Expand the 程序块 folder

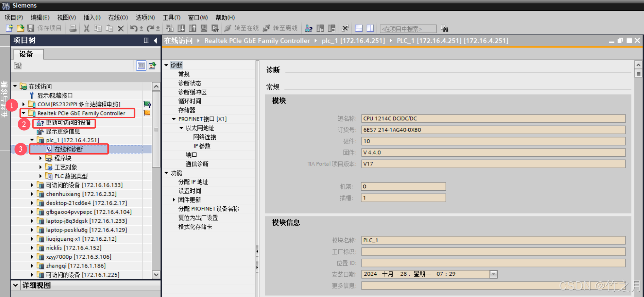pos(40,158)
